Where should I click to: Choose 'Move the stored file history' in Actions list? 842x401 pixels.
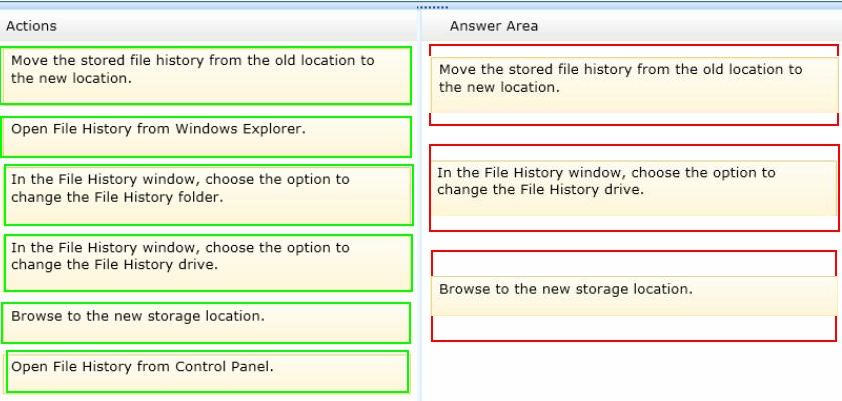(x=206, y=75)
